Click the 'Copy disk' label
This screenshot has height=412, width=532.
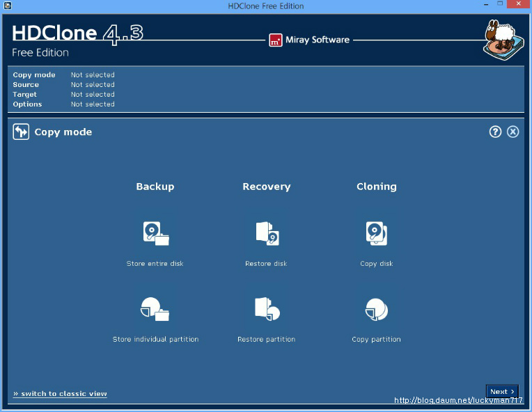pyautogui.click(x=377, y=264)
